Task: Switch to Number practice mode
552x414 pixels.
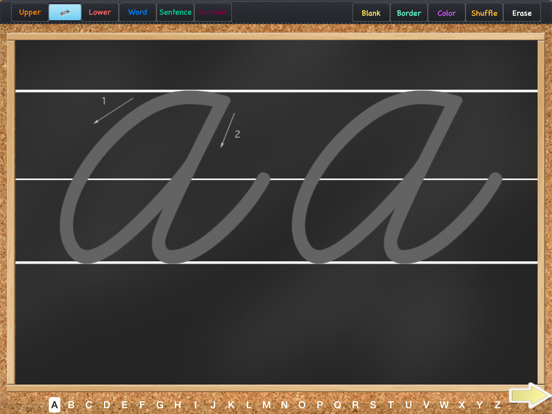Action: (213, 13)
